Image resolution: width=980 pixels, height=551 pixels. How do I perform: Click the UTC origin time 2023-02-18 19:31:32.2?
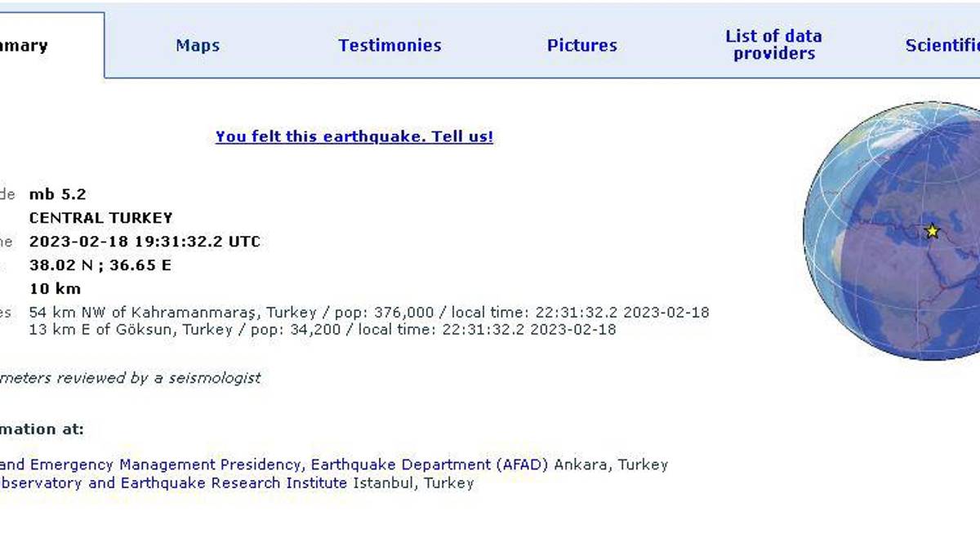coord(144,242)
